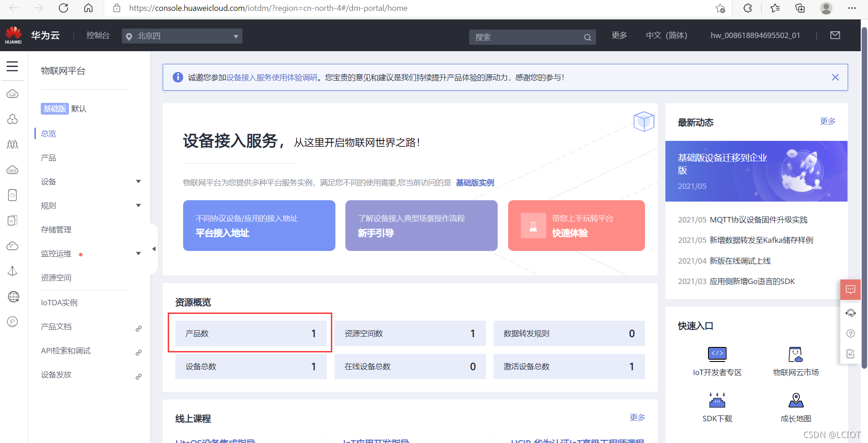
Task: Click the customer service headset icon
Action: (x=850, y=313)
